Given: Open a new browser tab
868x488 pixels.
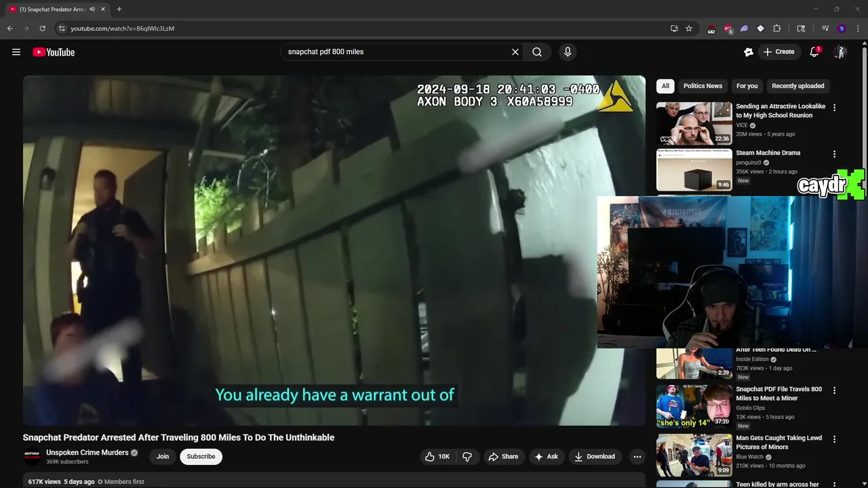Looking at the screenshot, I should (x=119, y=9).
